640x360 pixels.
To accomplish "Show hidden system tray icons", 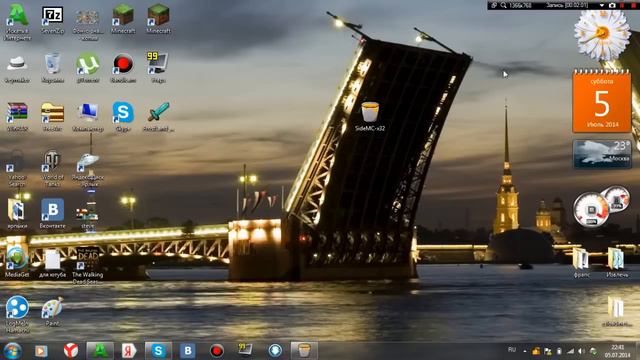I will pyautogui.click(x=525, y=351).
